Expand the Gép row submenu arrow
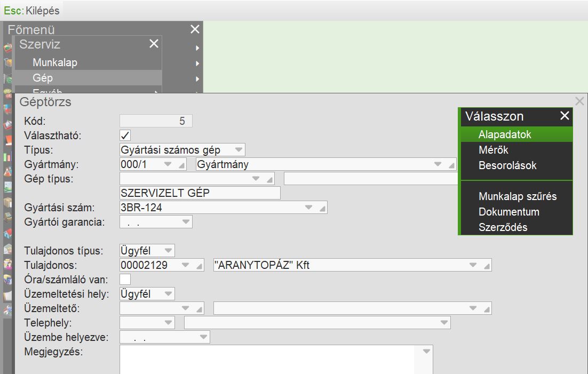Image resolution: width=588 pixels, height=374 pixels. (197, 79)
